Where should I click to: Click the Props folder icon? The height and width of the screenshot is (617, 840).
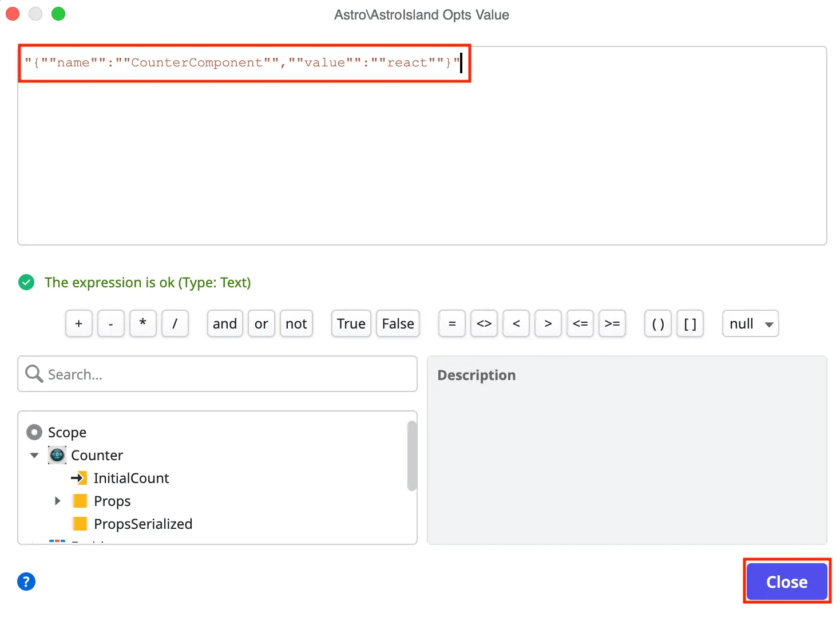pos(80,501)
